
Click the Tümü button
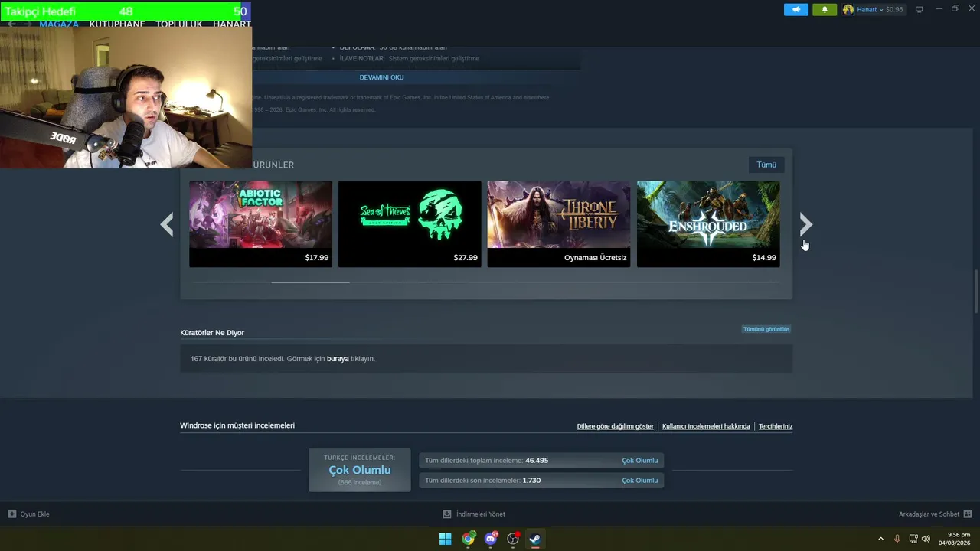pyautogui.click(x=766, y=165)
